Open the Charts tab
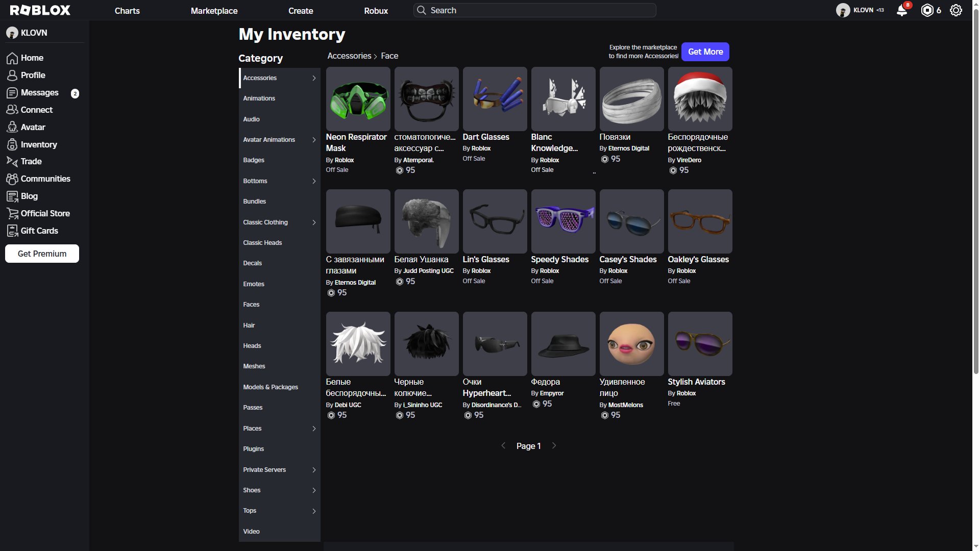Screen dimensions: 980x551 [x=127, y=11]
